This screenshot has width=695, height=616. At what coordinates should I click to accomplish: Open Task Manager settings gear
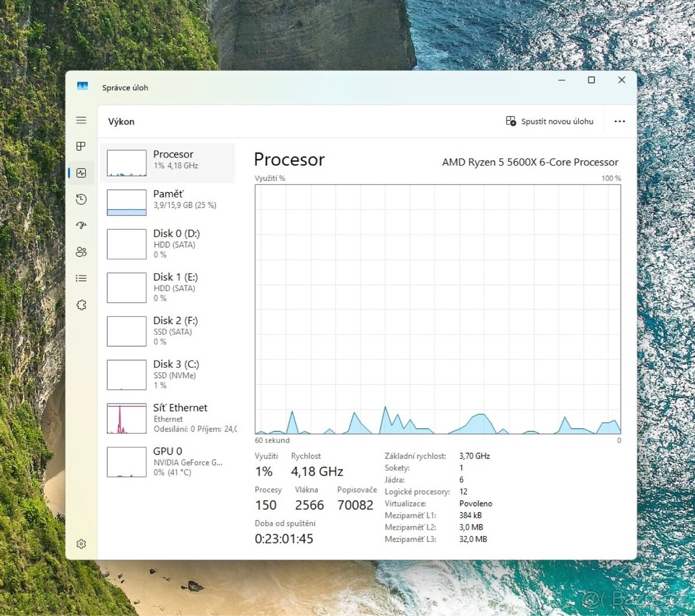coord(81,544)
